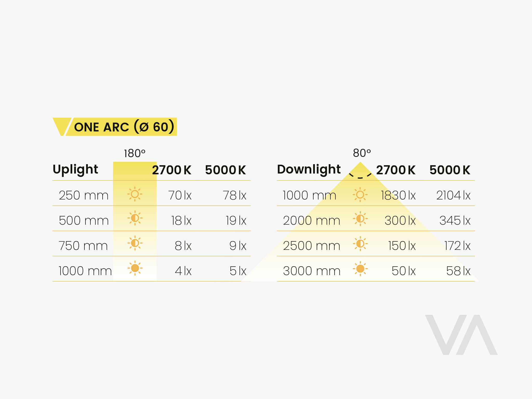Select the Uplight table heading
This screenshot has width=532, height=399.
point(75,169)
